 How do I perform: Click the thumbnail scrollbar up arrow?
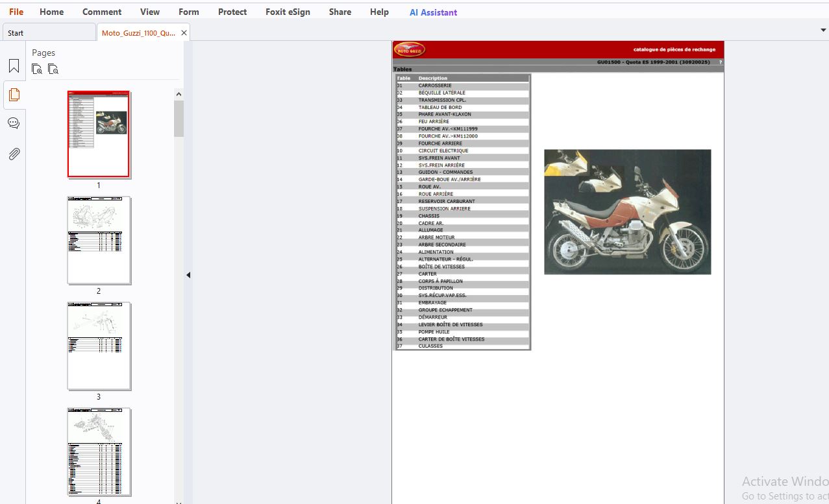(179, 95)
